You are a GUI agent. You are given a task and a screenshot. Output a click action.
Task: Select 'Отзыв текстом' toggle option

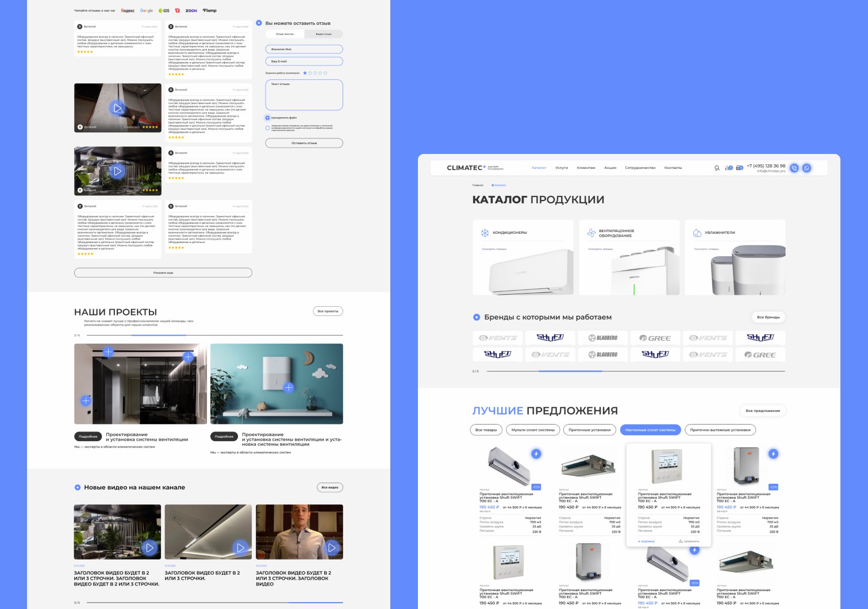tap(285, 34)
